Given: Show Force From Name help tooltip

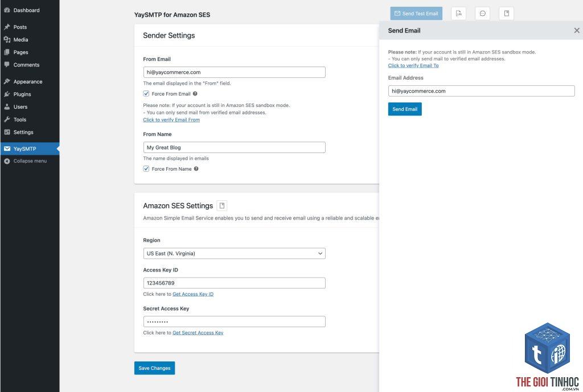Looking at the screenshot, I should [196, 168].
